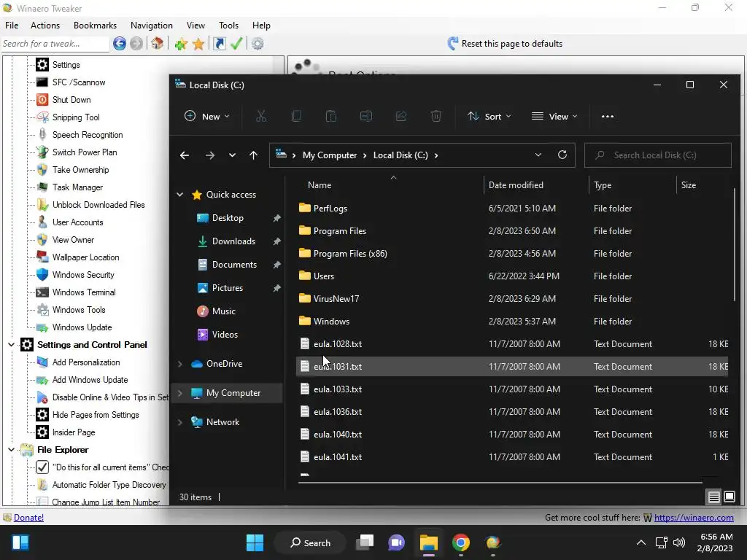Go forward in File Explorer
This screenshot has height=560, width=747.
tap(209, 155)
